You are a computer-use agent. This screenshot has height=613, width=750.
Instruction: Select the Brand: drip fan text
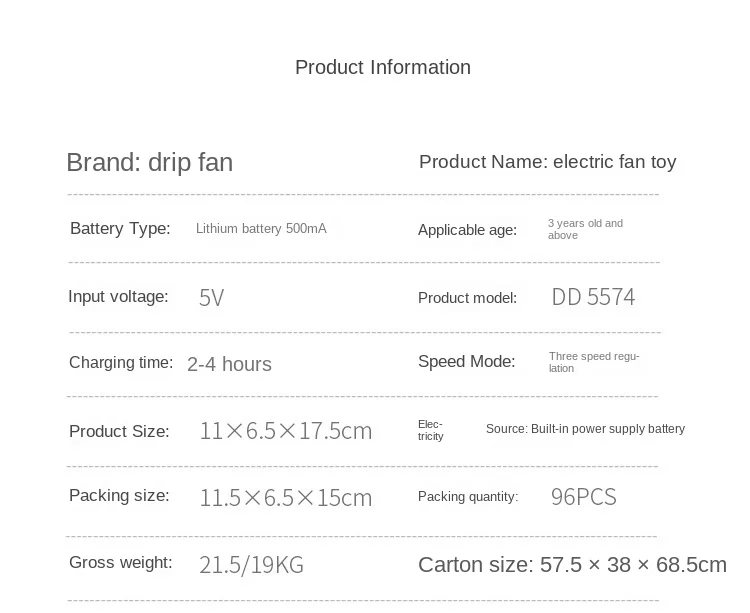tap(150, 163)
